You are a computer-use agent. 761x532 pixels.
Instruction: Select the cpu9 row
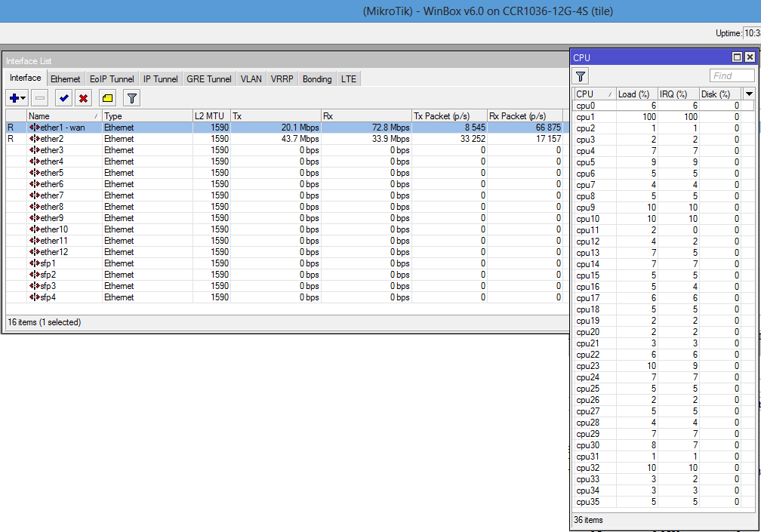click(664, 208)
